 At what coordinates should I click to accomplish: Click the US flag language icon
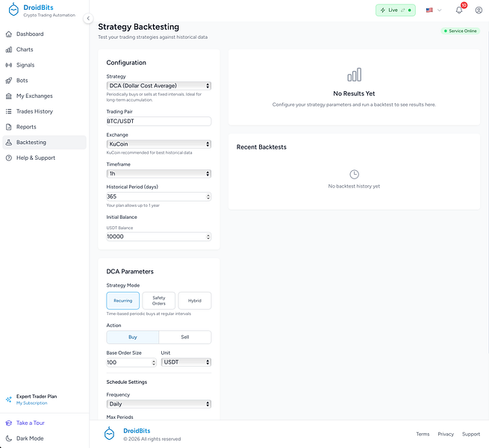(x=429, y=10)
